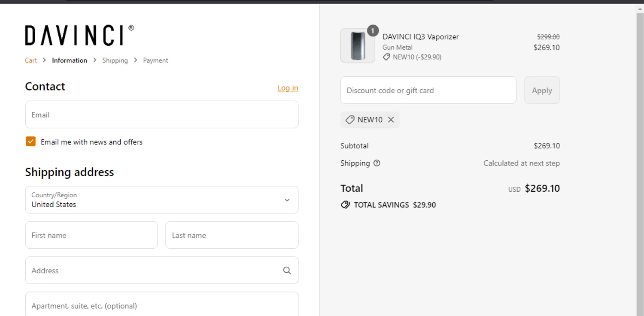Image resolution: width=644 pixels, height=316 pixels.
Task: Click the address search magnifier icon
Action: click(287, 271)
